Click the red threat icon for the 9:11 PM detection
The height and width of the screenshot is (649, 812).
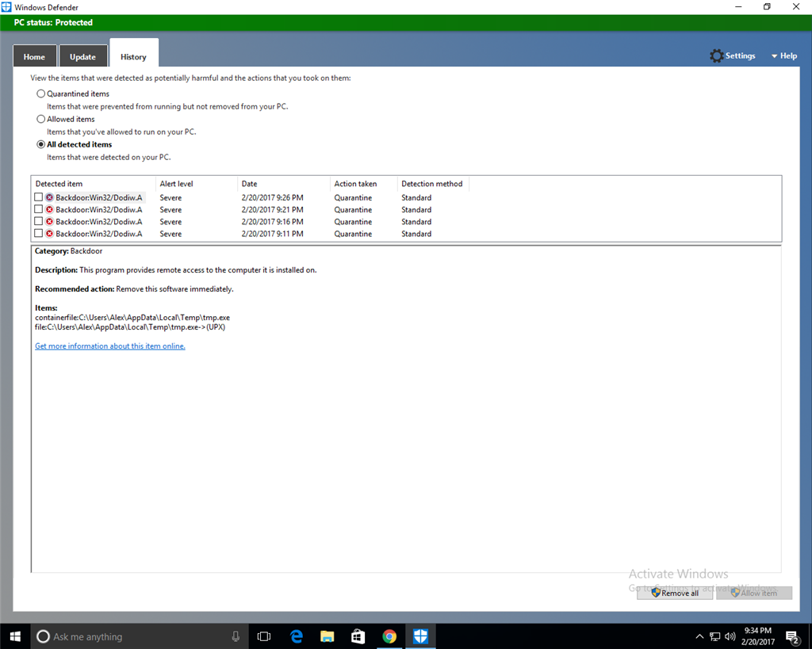click(x=49, y=234)
